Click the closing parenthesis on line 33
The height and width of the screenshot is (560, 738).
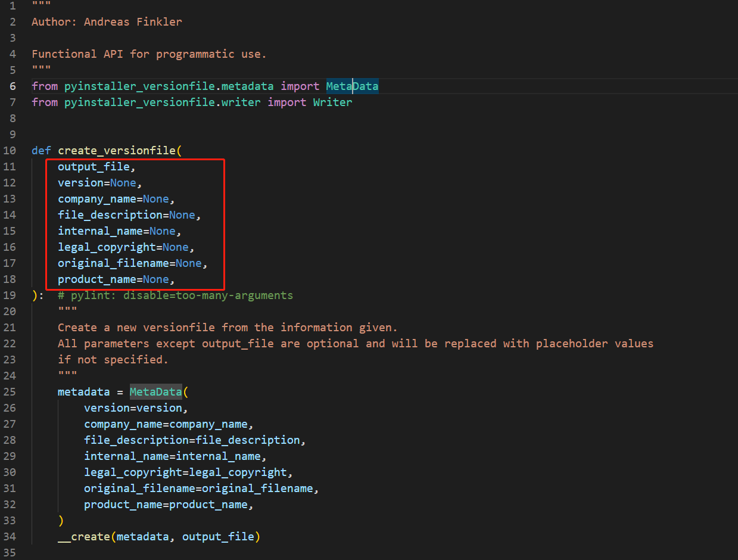tap(60, 520)
